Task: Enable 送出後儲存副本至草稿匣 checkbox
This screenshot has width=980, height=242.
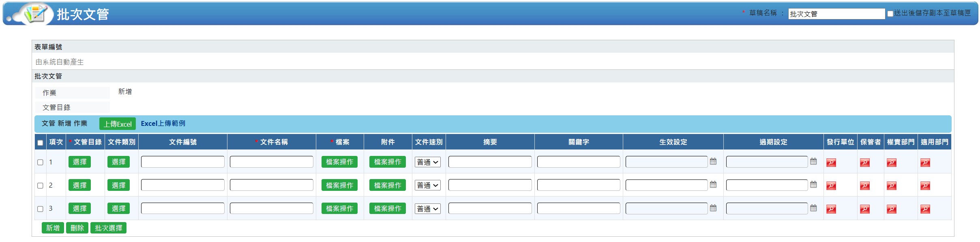Action: pos(890,14)
